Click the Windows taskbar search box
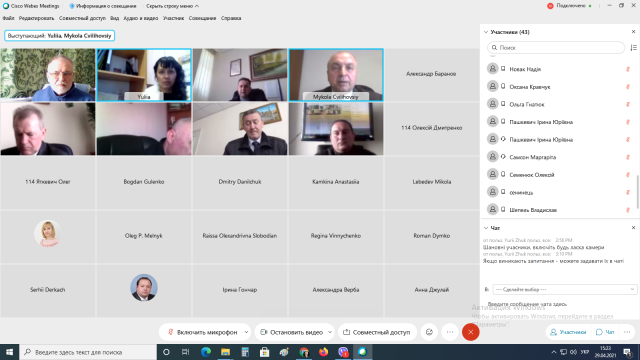Screen dimensions: 640x360 [88, 352]
